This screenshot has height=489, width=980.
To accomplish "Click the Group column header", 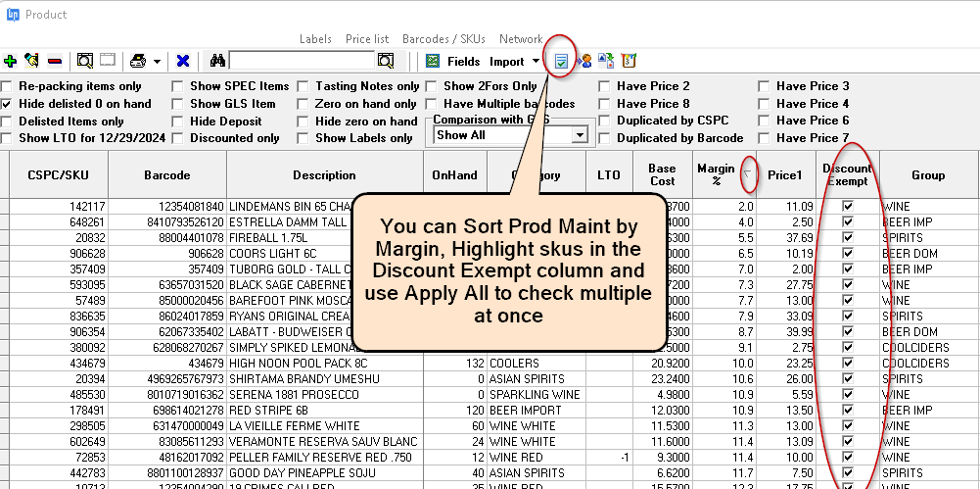I will coord(928,175).
